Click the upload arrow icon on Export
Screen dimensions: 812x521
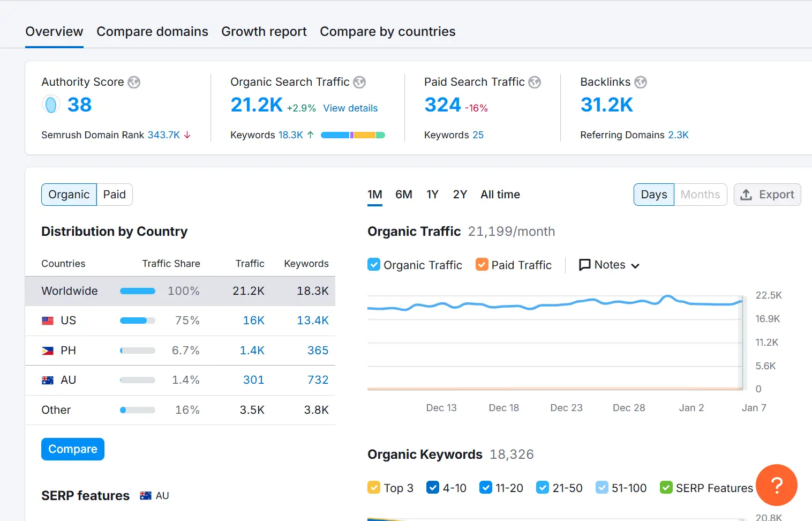(x=746, y=195)
